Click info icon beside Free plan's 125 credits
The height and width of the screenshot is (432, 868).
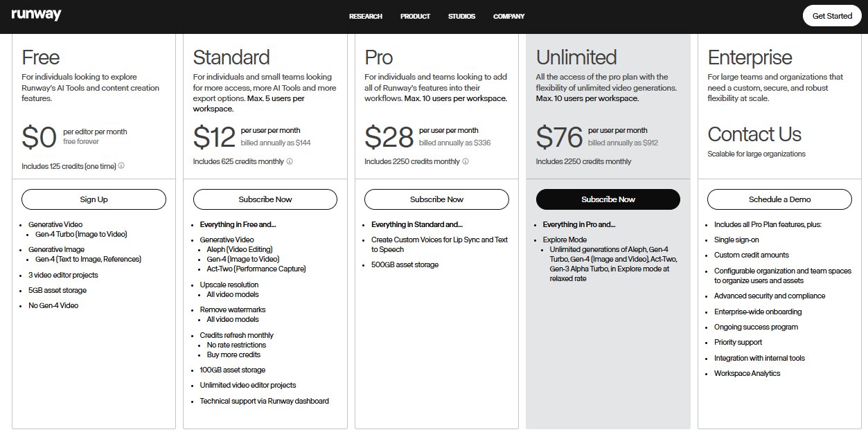[x=121, y=166]
